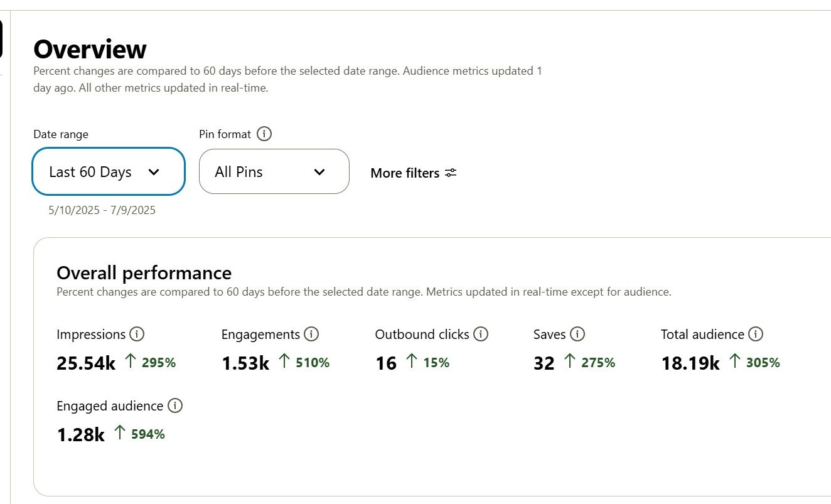Open the All Pins format dropdown
Viewport: 831px width, 504px height.
pos(274,171)
